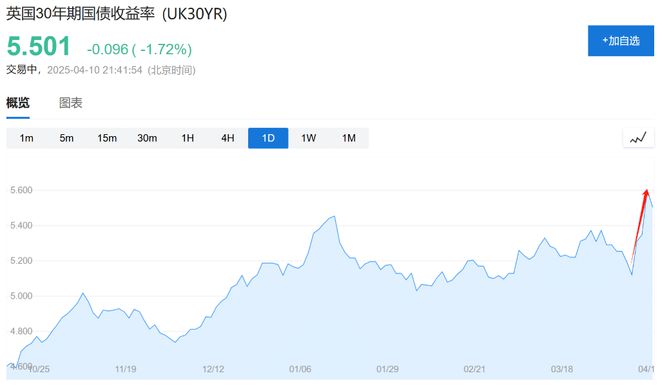Click the 01/06 date label on axis

(300, 369)
